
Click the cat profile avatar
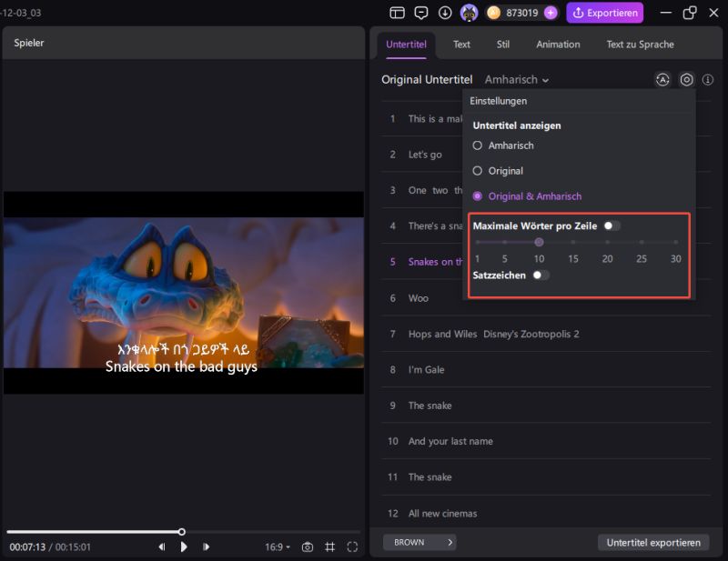point(469,13)
